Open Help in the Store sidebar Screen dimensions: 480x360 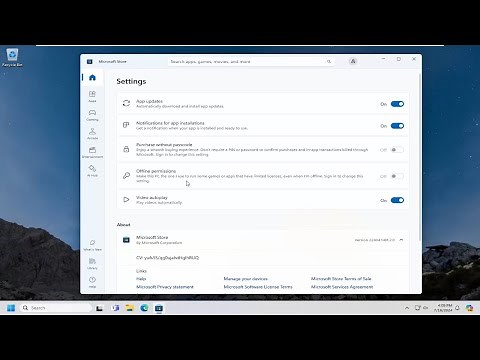[92, 282]
